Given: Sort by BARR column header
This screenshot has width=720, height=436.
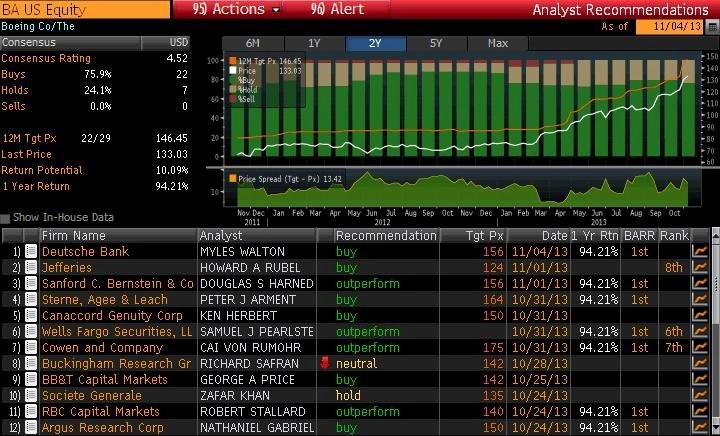Looking at the screenshot, I should [639, 235].
